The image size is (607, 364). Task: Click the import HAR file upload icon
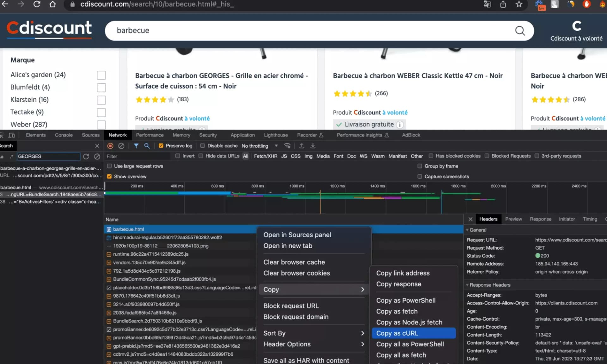point(302,146)
